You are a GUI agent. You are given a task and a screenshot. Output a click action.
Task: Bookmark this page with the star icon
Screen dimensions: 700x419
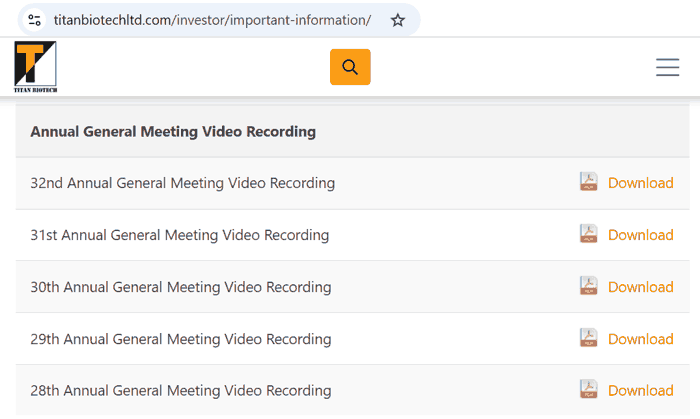click(397, 20)
